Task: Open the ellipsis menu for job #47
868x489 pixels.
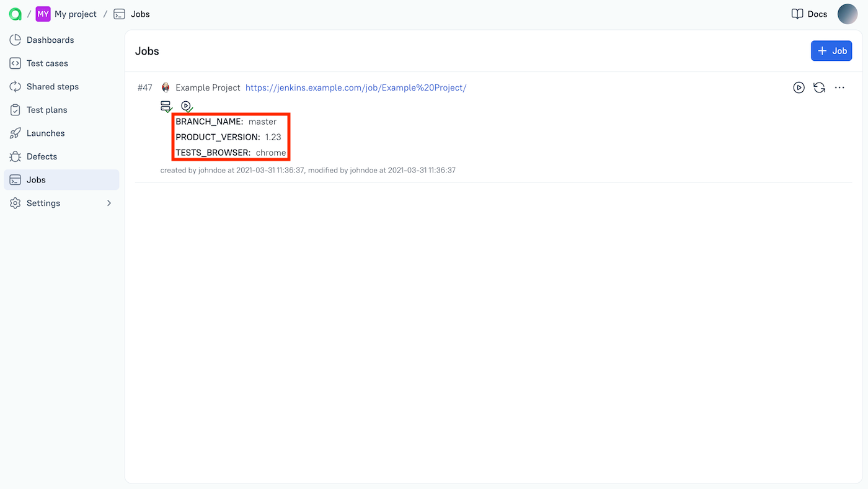Action: click(839, 87)
